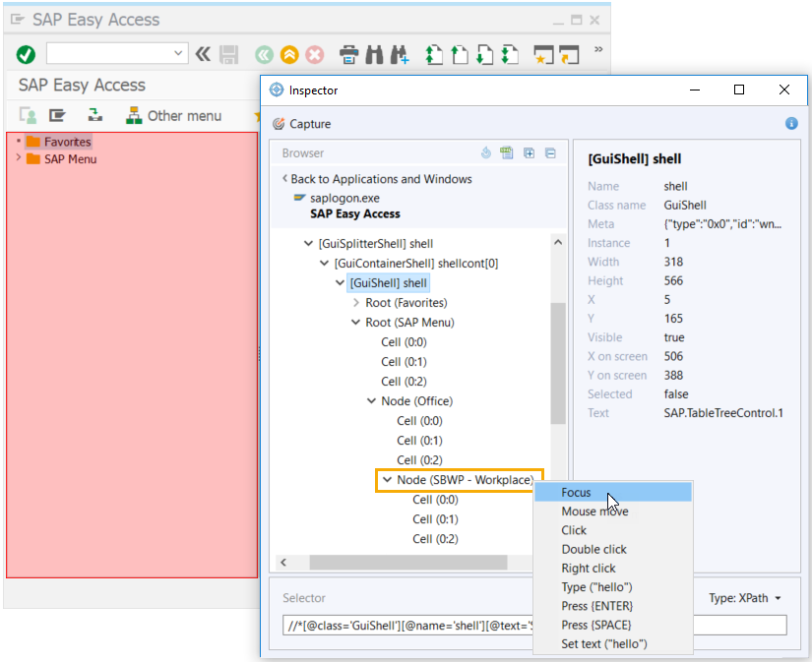812x662 pixels.
Task: Click the orange Exit icon in SAP toolbar
Action: pyautogui.click(x=289, y=54)
